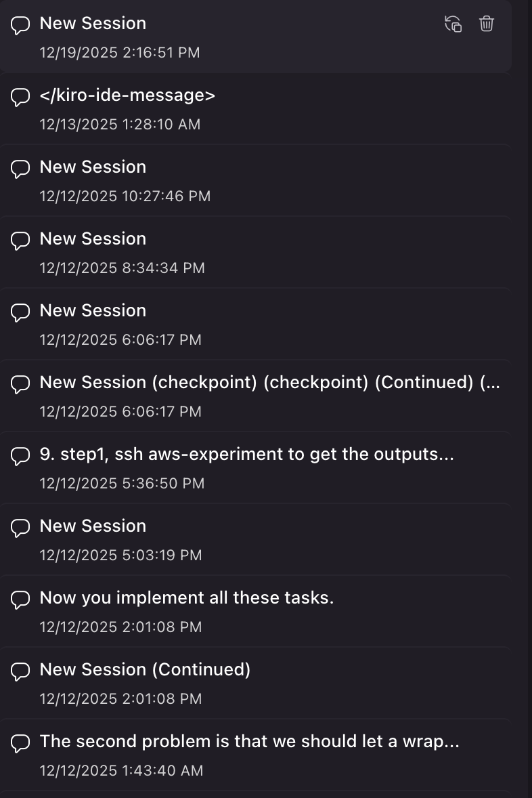Click the restore session copy icon

click(x=453, y=24)
